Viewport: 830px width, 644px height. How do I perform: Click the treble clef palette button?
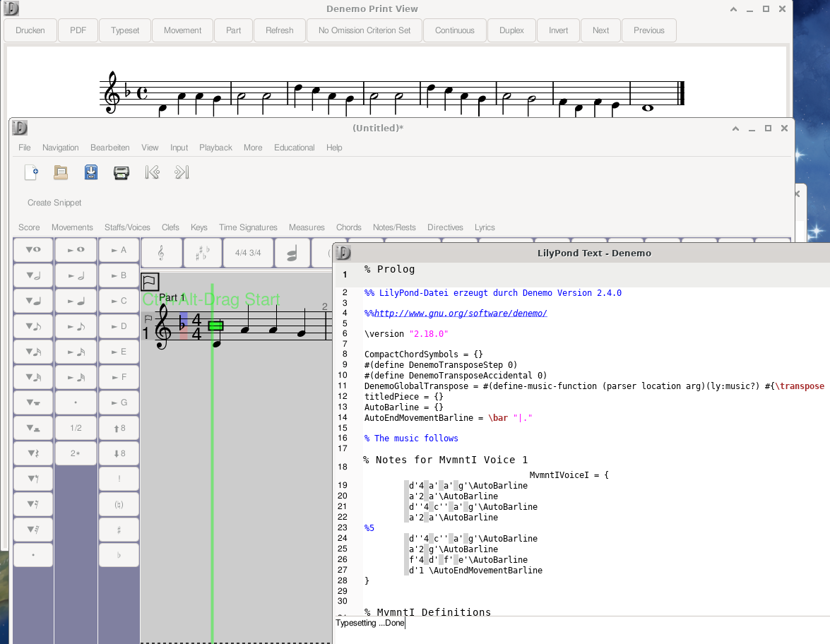pyautogui.click(x=161, y=253)
